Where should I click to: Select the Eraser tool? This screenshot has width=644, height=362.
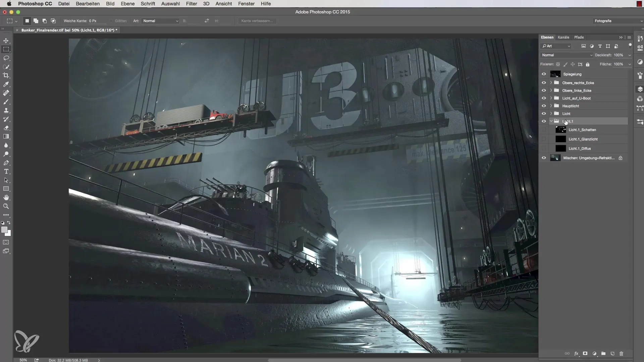pyautogui.click(x=6, y=128)
